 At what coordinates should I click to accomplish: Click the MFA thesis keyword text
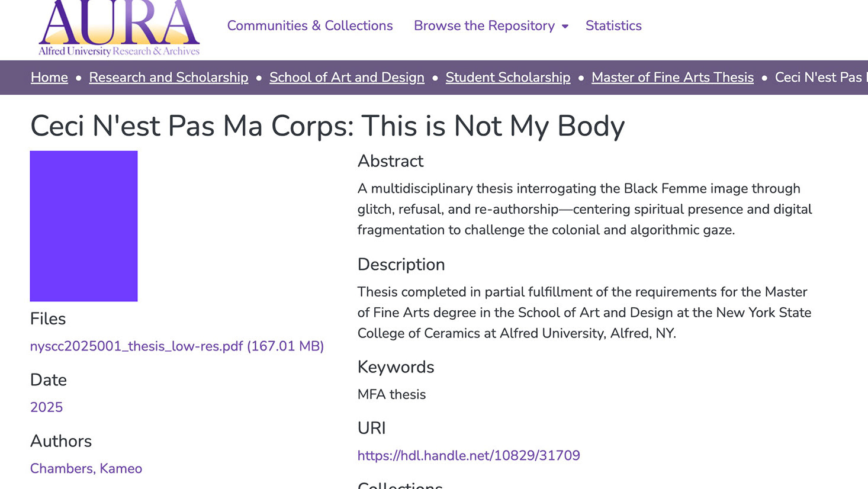point(391,394)
